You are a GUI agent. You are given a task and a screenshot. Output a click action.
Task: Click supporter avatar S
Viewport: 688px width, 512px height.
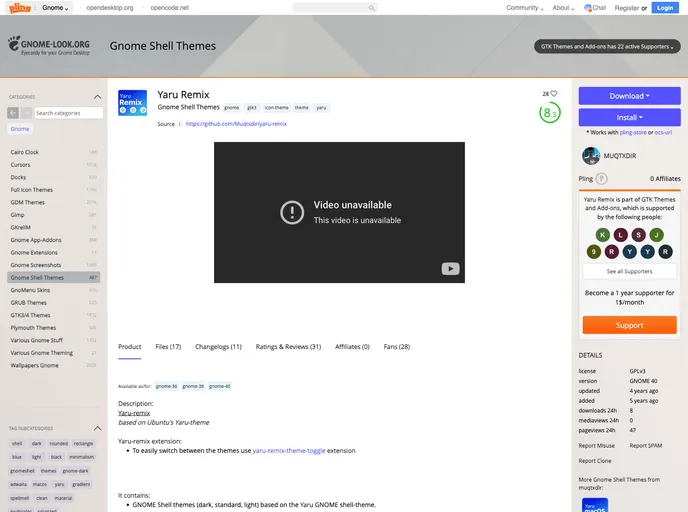click(x=638, y=235)
